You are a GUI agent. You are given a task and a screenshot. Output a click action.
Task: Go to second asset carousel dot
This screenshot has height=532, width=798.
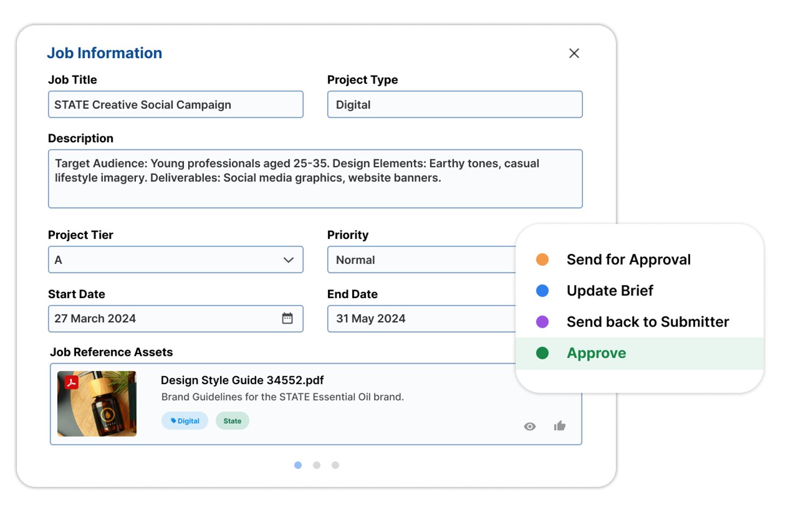pos(317,465)
